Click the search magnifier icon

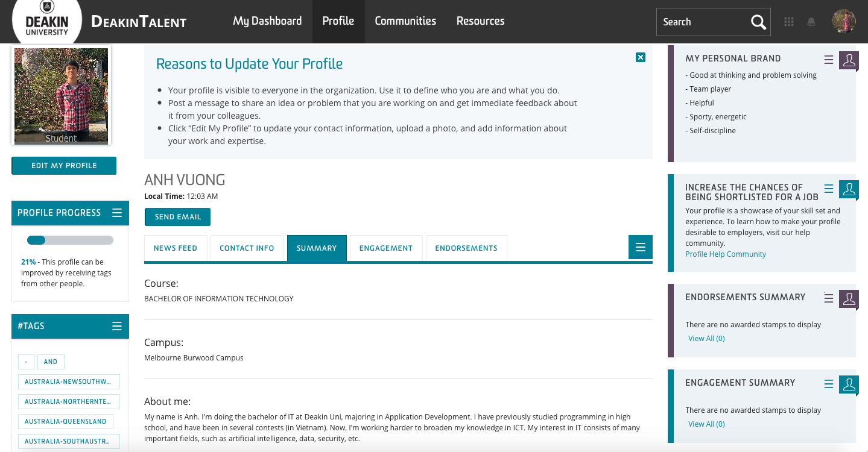(758, 22)
